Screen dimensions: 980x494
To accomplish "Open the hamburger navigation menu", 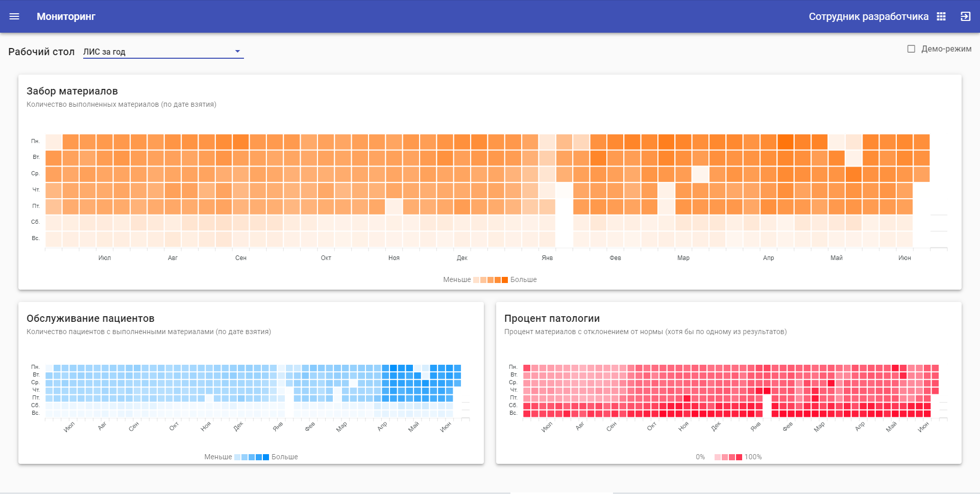I will coord(14,16).
